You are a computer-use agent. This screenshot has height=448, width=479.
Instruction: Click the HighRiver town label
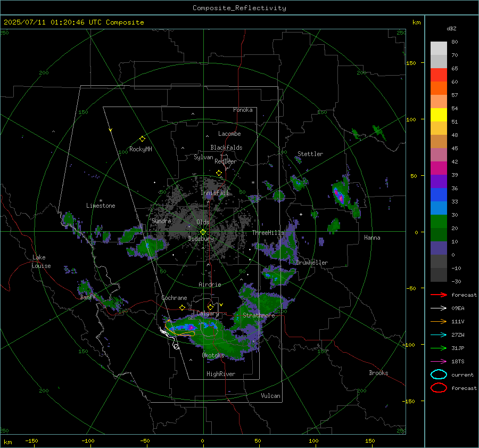pyautogui.click(x=221, y=374)
